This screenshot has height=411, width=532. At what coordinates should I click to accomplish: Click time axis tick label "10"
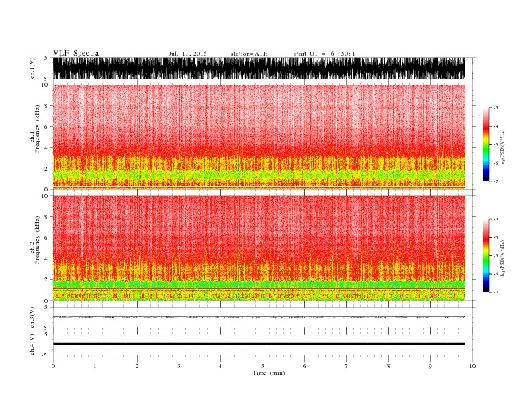(472, 366)
